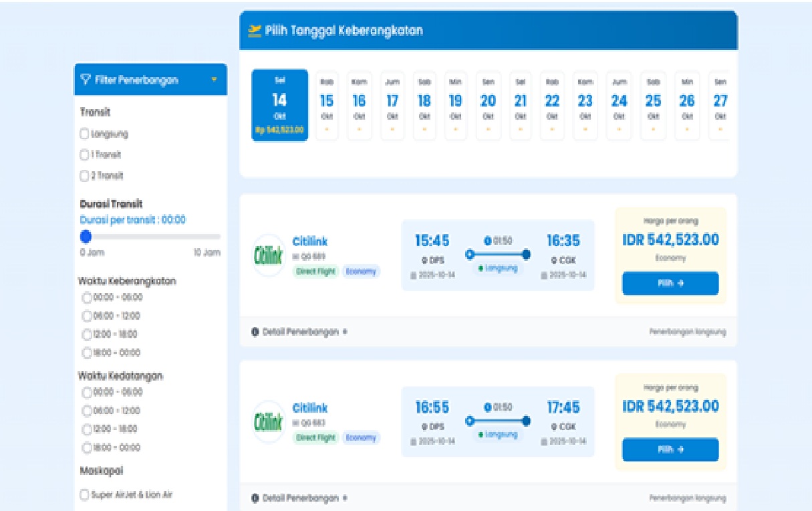Expand Detail Penerbangan for the 16:55 flight
812x511 pixels.
pyautogui.click(x=299, y=498)
